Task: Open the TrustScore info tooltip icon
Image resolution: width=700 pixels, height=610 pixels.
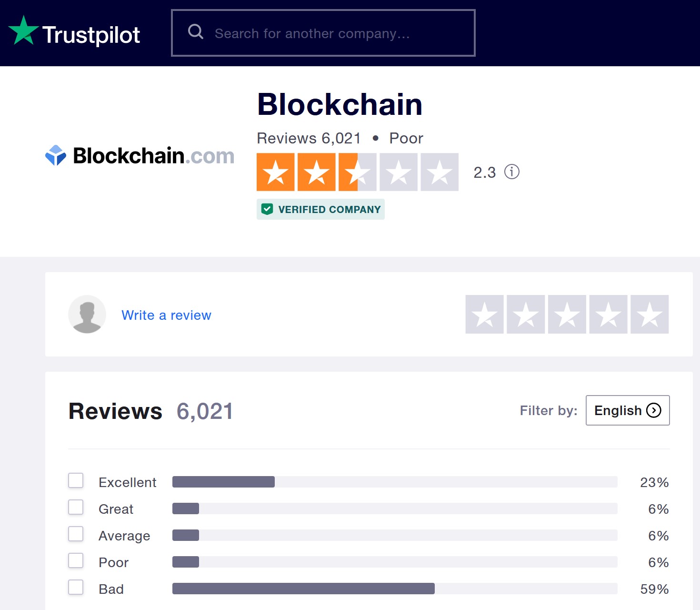Action: [512, 172]
